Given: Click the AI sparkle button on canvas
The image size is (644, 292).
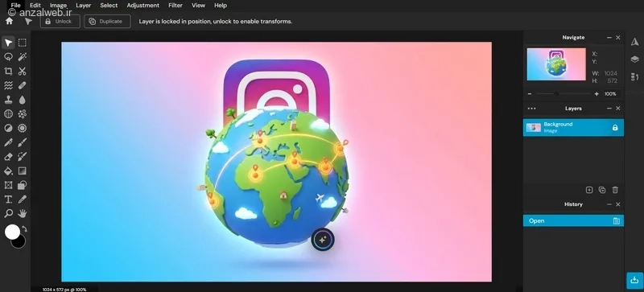Looking at the screenshot, I should 323,240.
